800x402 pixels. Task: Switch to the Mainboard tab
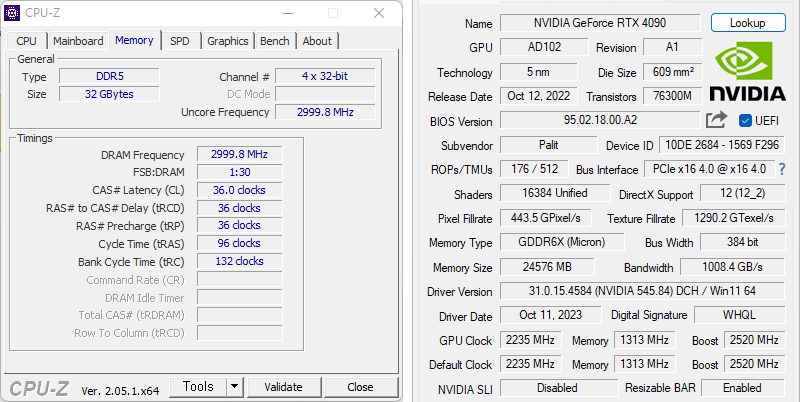pos(78,41)
